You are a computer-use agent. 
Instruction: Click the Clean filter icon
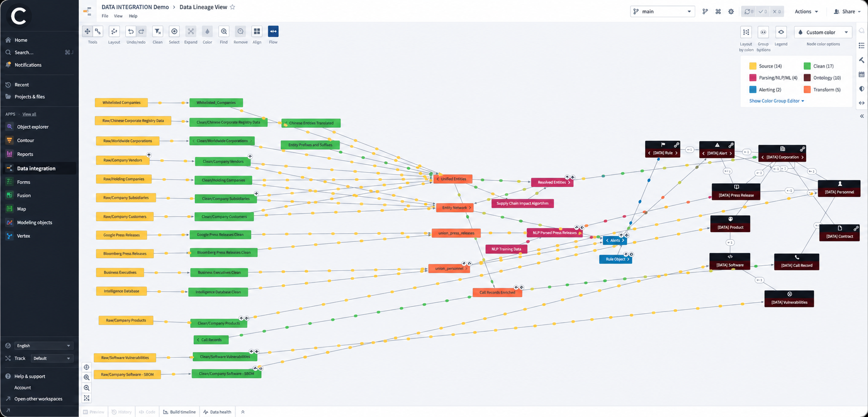pyautogui.click(x=157, y=31)
